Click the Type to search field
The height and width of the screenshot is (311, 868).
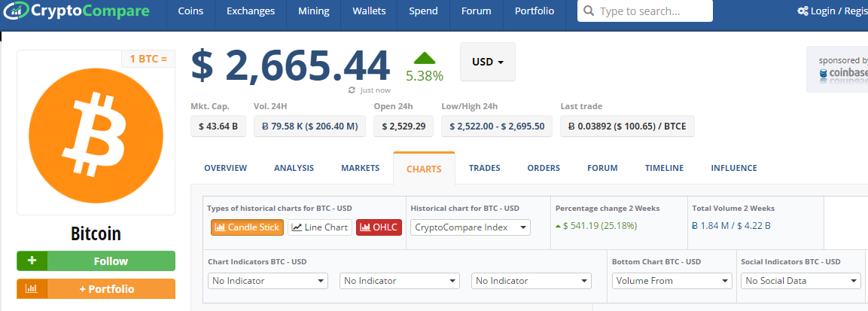click(645, 11)
